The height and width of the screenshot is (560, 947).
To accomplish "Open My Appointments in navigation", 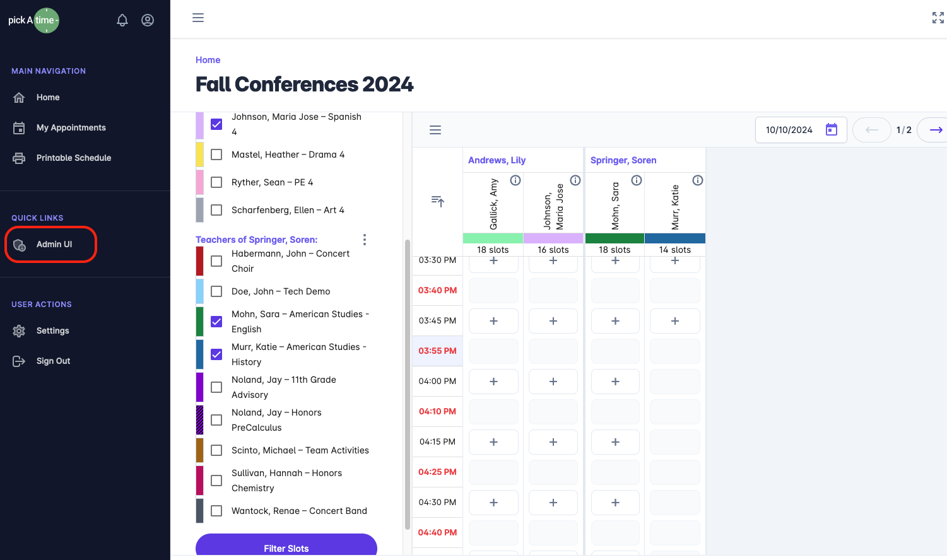I will (71, 127).
